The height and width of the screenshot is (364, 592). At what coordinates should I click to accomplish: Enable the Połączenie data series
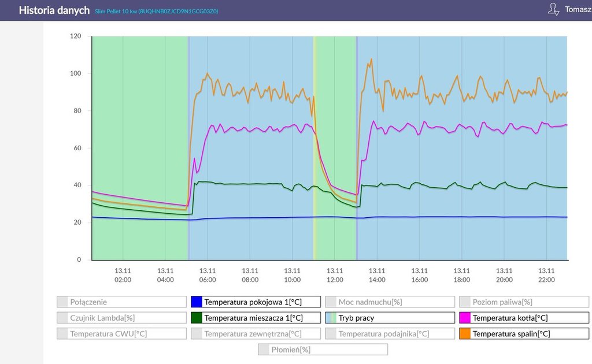point(121,302)
